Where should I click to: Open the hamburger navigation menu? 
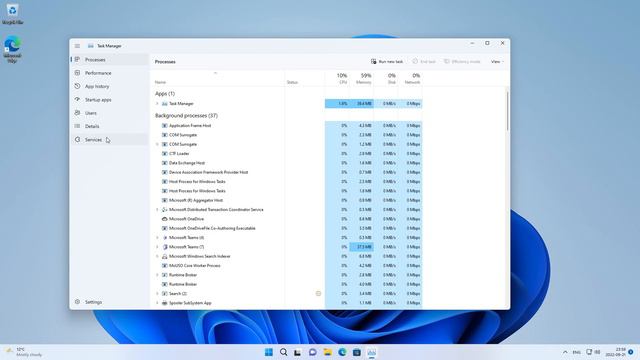click(x=77, y=46)
